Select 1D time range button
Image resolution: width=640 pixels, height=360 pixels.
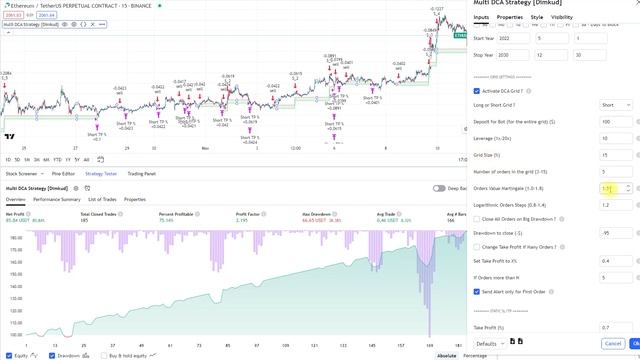pyautogui.click(x=8, y=160)
